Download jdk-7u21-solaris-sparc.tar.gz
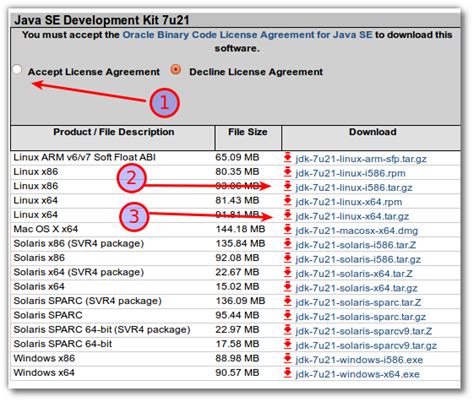 [361, 317]
